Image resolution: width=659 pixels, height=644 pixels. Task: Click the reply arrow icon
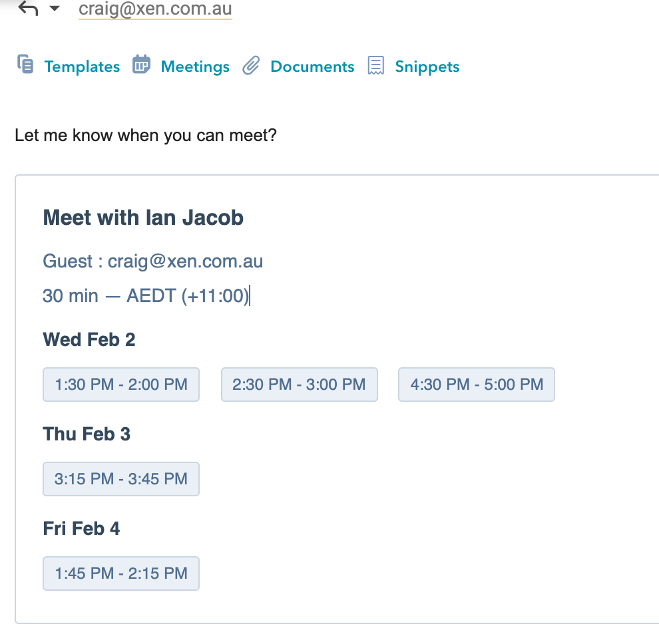pyautogui.click(x=29, y=9)
